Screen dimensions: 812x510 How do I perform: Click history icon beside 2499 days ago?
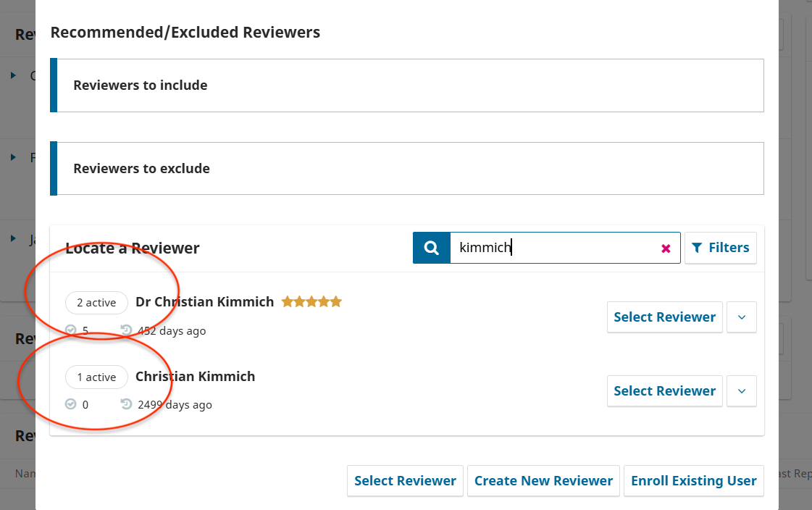[126, 404]
